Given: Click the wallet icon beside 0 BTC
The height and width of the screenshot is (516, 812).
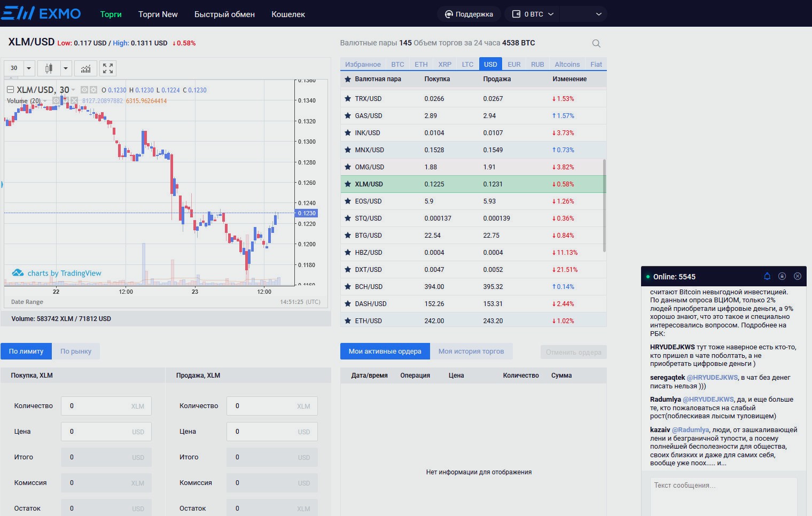Looking at the screenshot, I should (516, 14).
